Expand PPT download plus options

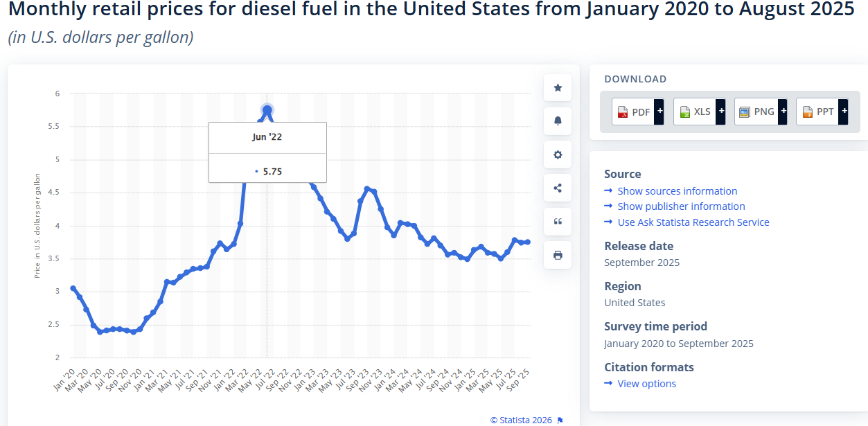[844, 111]
